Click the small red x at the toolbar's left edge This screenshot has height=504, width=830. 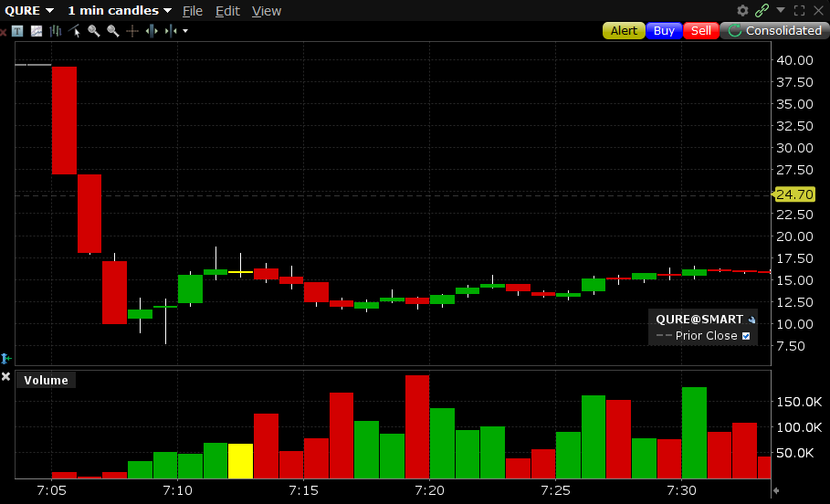pyautogui.click(x=3, y=33)
